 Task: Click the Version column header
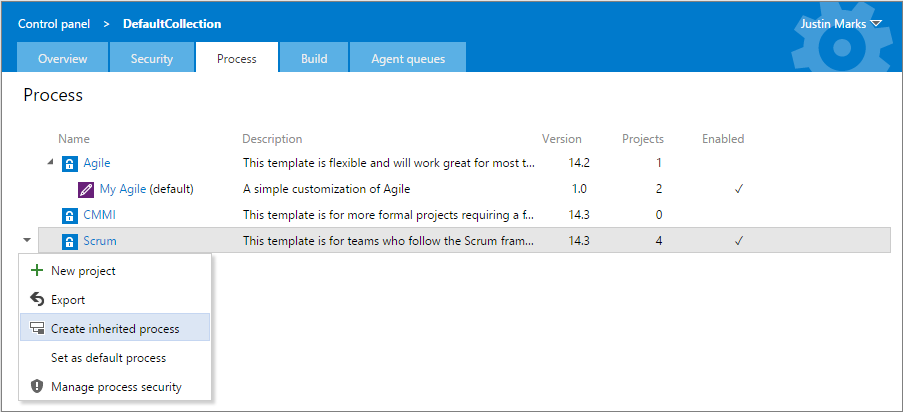[x=561, y=139]
